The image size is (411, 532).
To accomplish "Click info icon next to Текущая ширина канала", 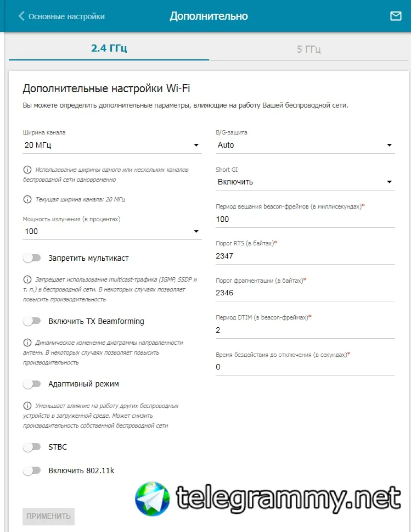I will 27,199.
